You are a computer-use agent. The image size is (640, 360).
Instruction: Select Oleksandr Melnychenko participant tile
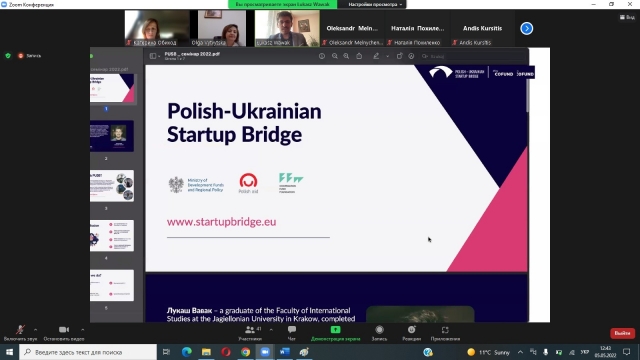tap(352, 28)
